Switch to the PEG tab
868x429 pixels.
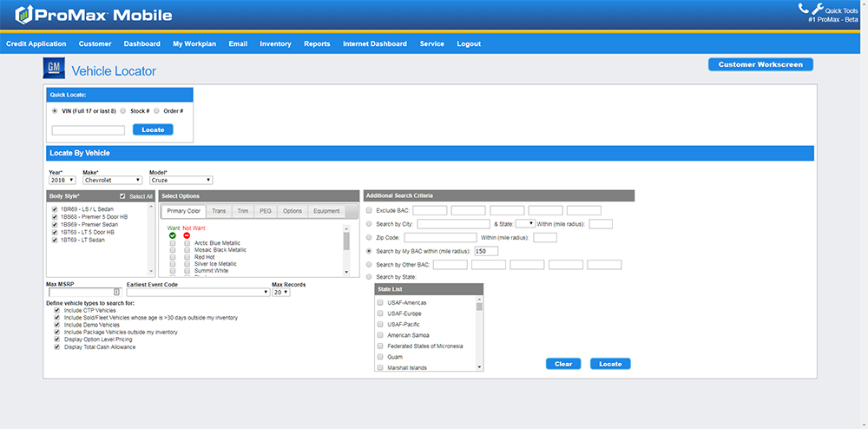coord(266,211)
